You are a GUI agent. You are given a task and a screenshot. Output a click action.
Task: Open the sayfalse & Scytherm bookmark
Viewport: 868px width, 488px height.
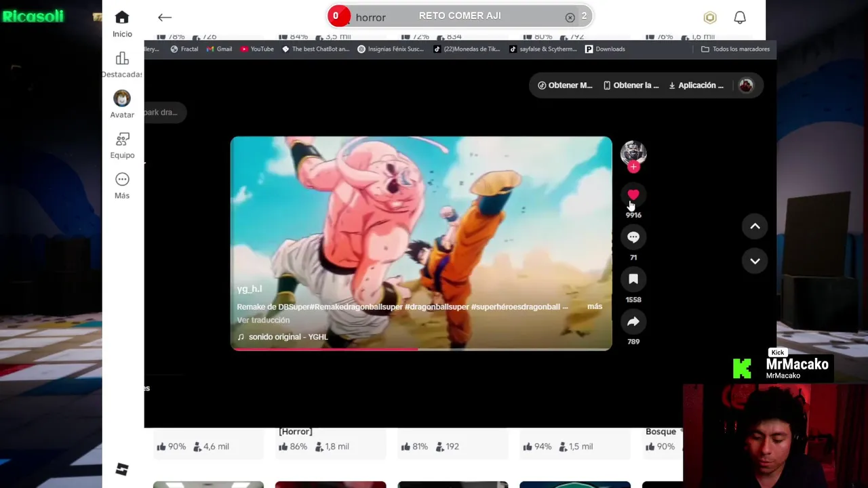click(x=543, y=49)
